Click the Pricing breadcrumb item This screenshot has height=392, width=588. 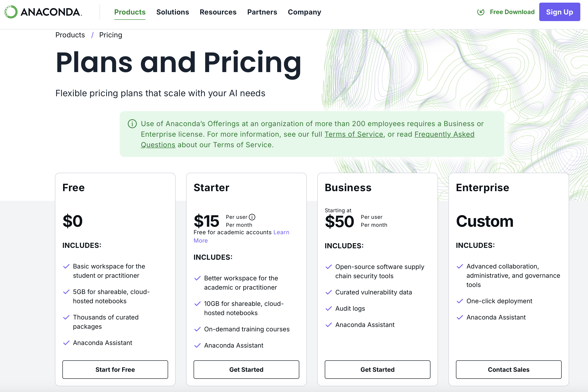coord(111,35)
